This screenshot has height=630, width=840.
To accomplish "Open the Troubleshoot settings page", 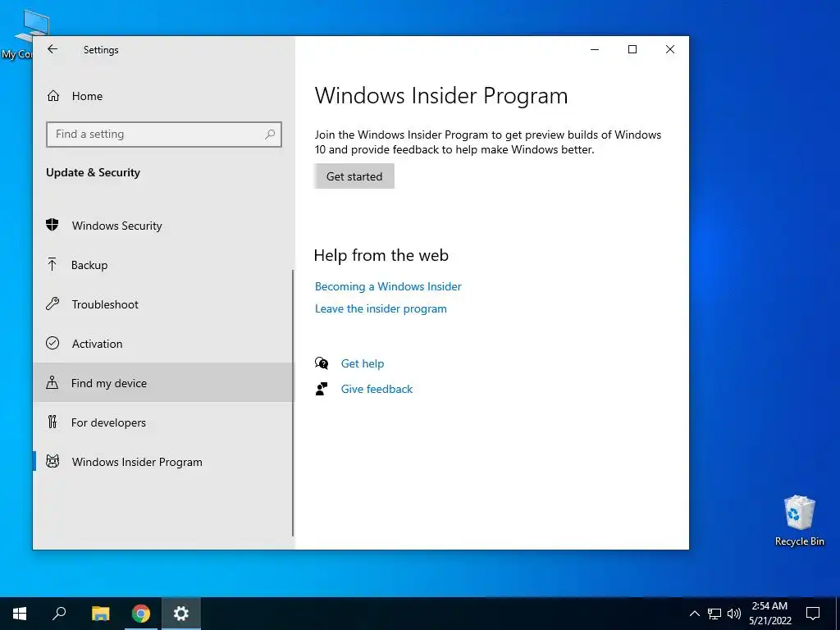I will coord(163,304).
